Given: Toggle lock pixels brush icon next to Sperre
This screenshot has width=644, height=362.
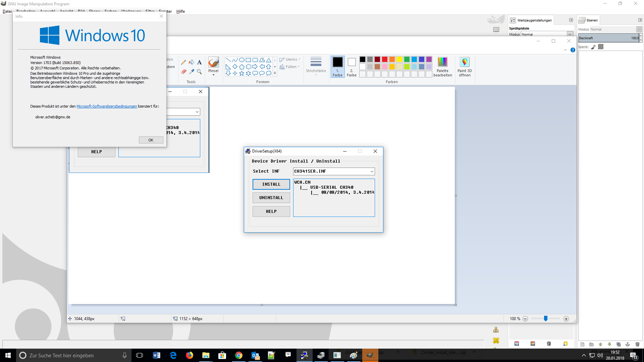Looking at the screenshot, I should [x=593, y=47].
